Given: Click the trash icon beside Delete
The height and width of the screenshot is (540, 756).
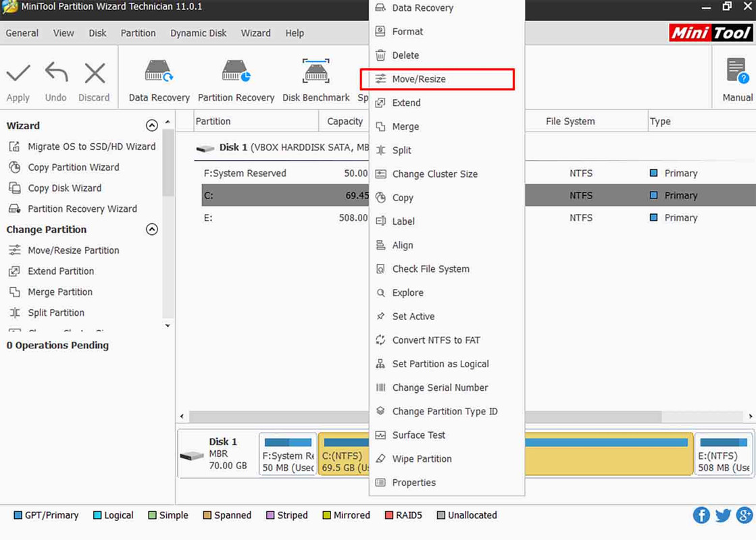Looking at the screenshot, I should [380, 55].
